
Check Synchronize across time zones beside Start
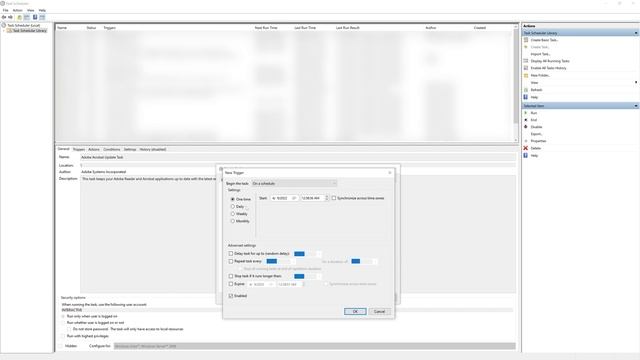(x=334, y=198)
